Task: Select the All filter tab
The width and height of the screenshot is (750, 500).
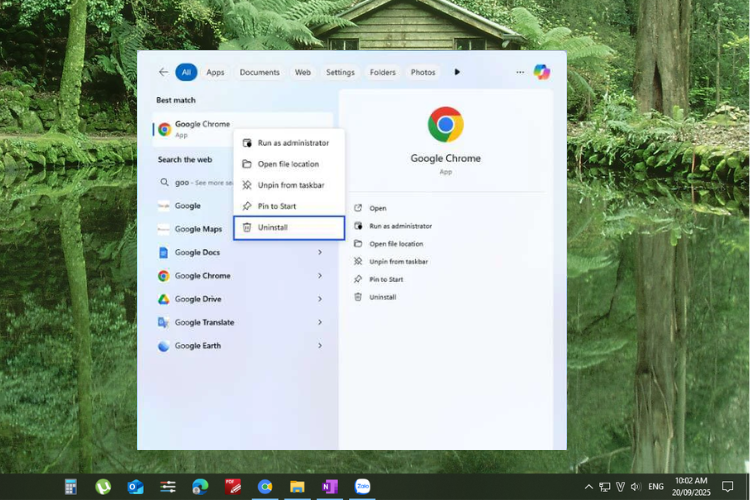Action: point(186,72)
